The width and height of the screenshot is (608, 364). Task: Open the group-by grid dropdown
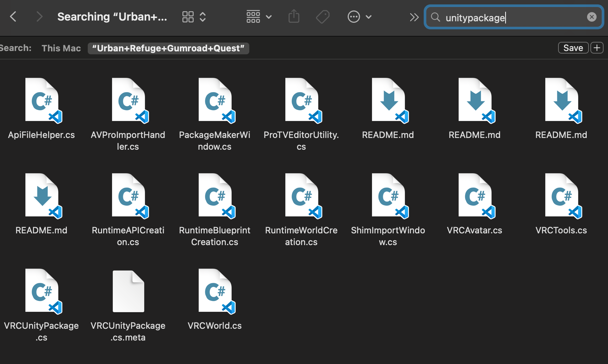pos(259,17)
